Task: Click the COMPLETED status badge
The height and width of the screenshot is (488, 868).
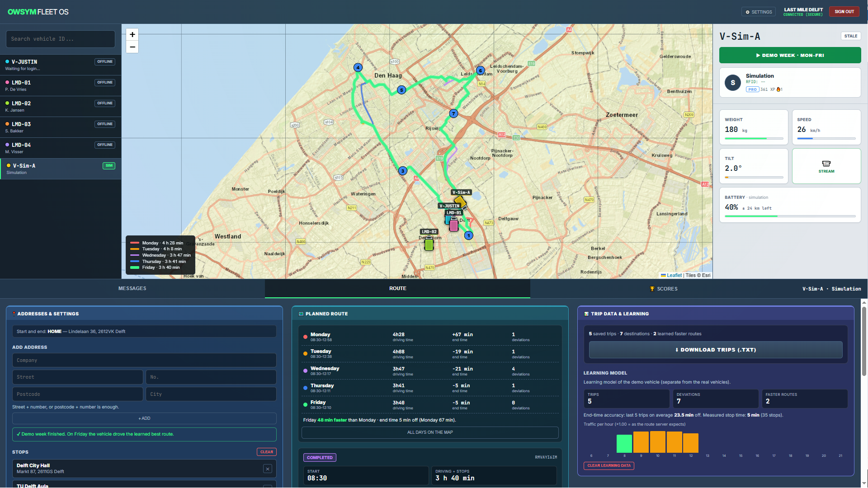Action: (320, 458)
